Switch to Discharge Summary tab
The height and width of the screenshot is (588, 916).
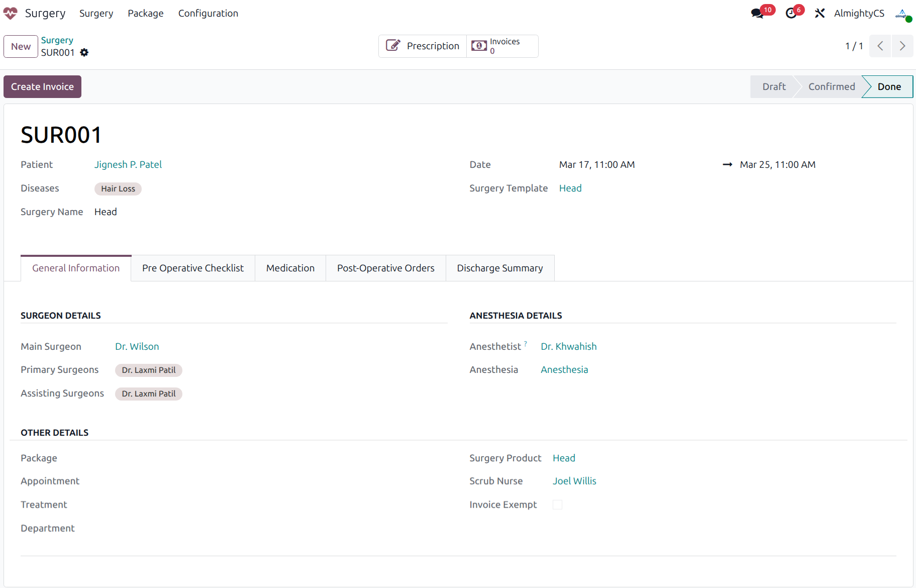coord(500,268)
